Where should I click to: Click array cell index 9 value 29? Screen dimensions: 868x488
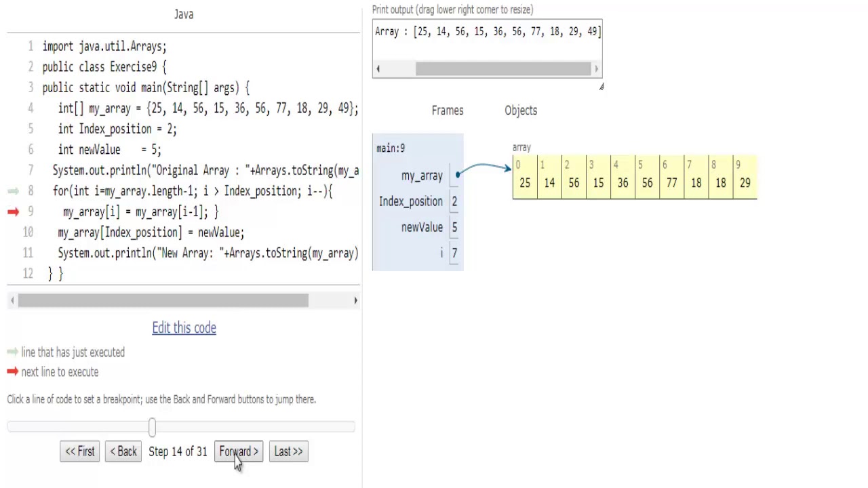(745, 179)
